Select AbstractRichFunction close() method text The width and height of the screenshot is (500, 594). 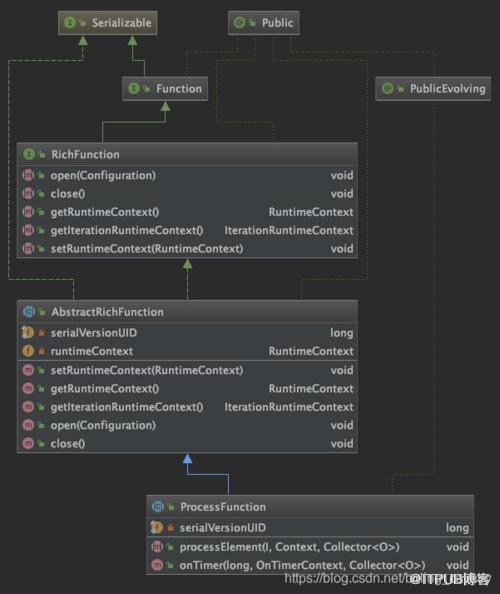68,444
